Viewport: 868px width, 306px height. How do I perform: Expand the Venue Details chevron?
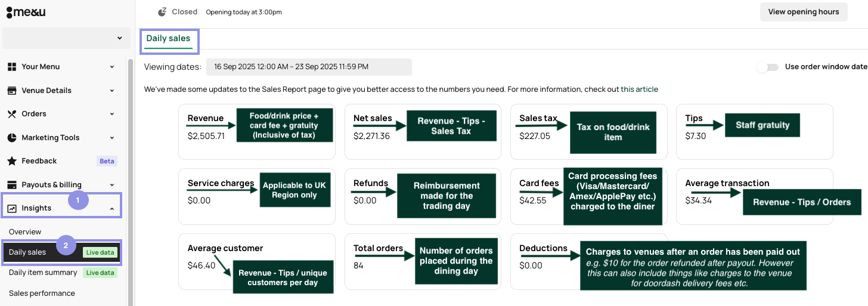pyautogui.click(x=112, y=91)
